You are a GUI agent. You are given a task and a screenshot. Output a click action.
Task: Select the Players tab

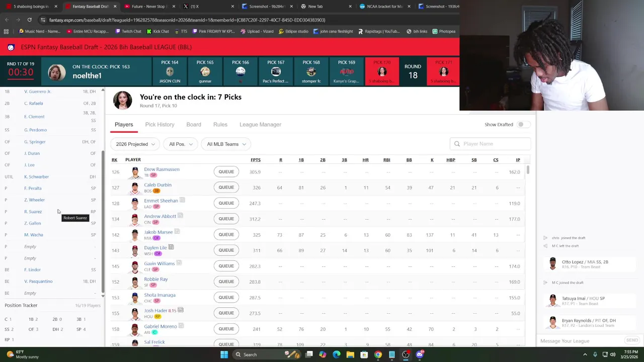tap(124, 125)
